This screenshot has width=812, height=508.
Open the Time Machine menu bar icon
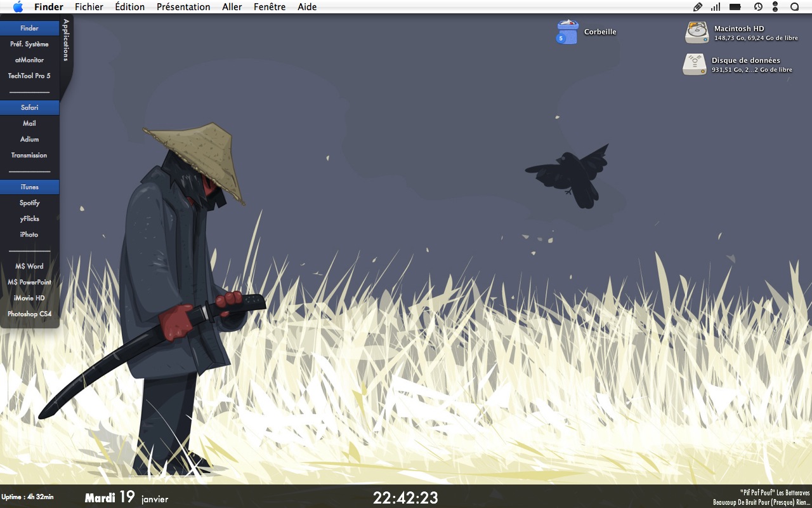point(758,7)
